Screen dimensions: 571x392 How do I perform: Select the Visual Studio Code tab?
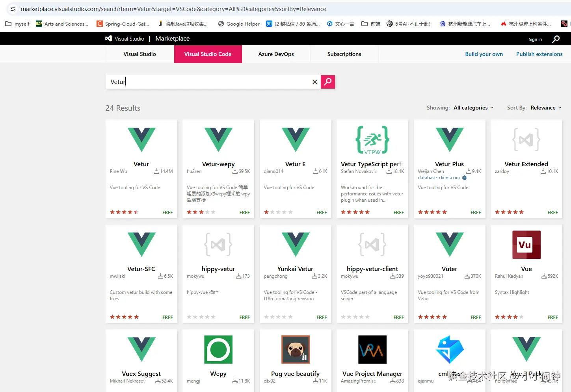[x=208, y=54]
